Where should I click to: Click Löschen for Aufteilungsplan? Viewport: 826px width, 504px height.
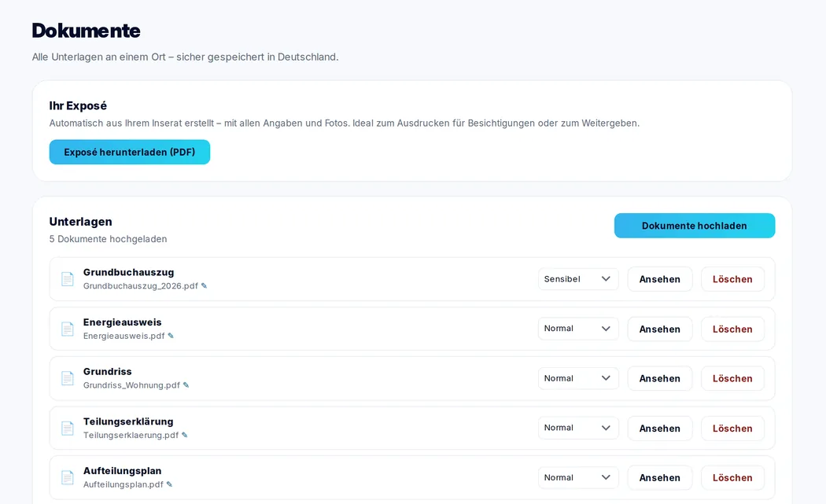732,478
